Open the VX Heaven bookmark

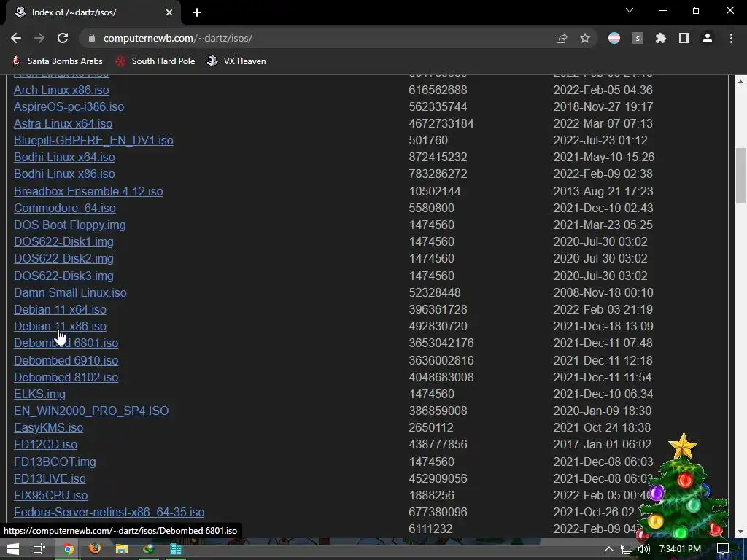(237, 61)
